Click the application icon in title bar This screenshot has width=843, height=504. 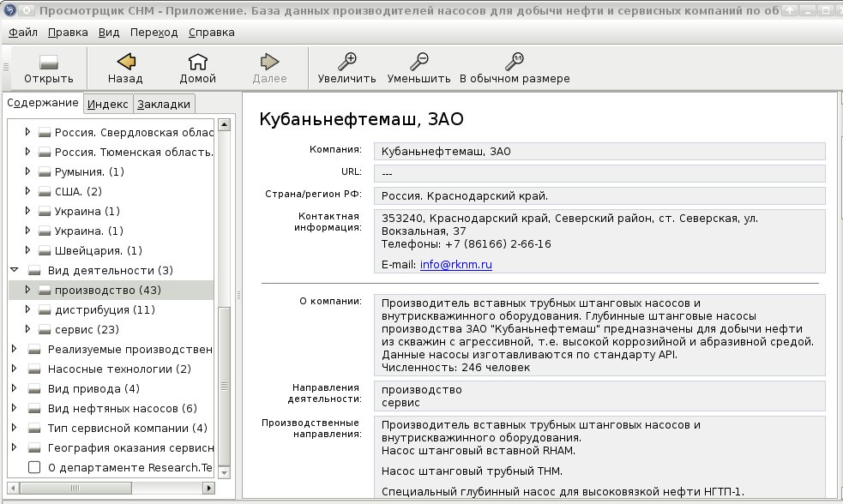tap(10, 9)
